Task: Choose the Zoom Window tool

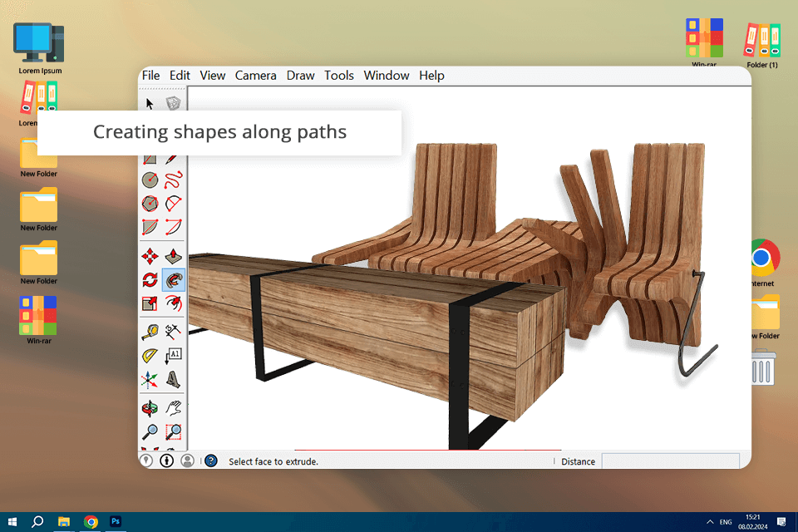Action: [x=174, y=431]
